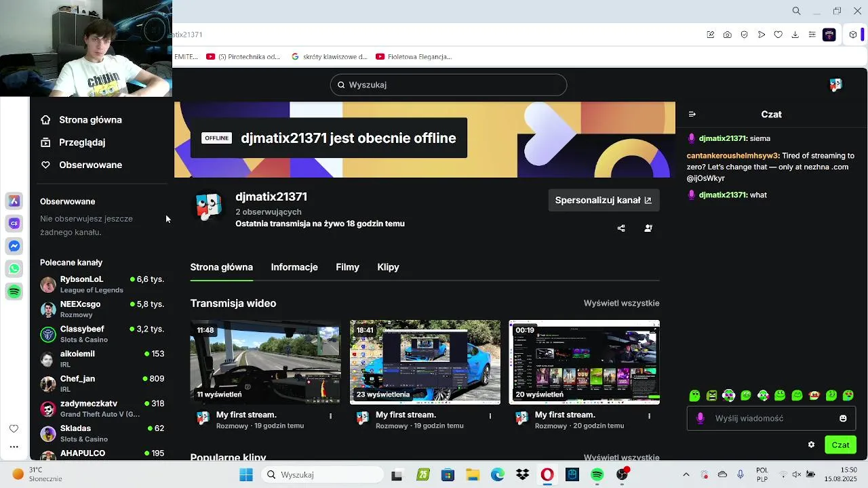Screen dimensions: 868x488
Task: Open the RybsonLoL recommended channel
Action: [102, 284]
